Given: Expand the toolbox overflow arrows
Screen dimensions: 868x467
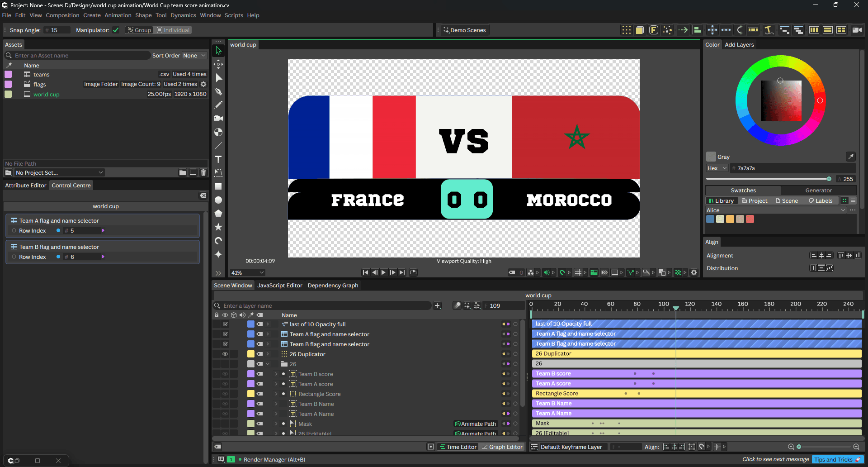Looking at the screenshot, I should pyautogui.click(x=218, y=273).
